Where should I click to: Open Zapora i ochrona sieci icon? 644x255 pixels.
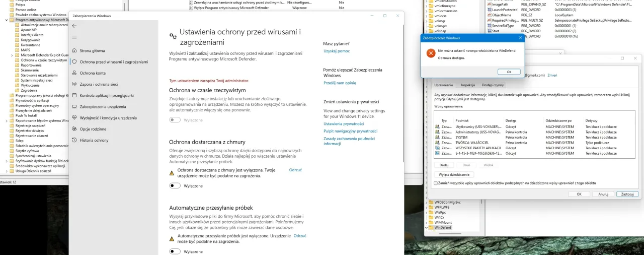click(74, 84)
